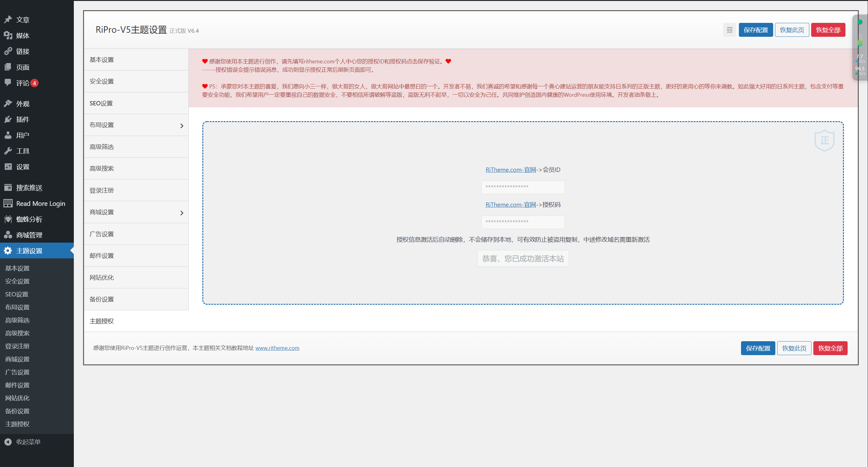Click the spider analysis icon
The image size is (868, 467).
pos(8,219)
